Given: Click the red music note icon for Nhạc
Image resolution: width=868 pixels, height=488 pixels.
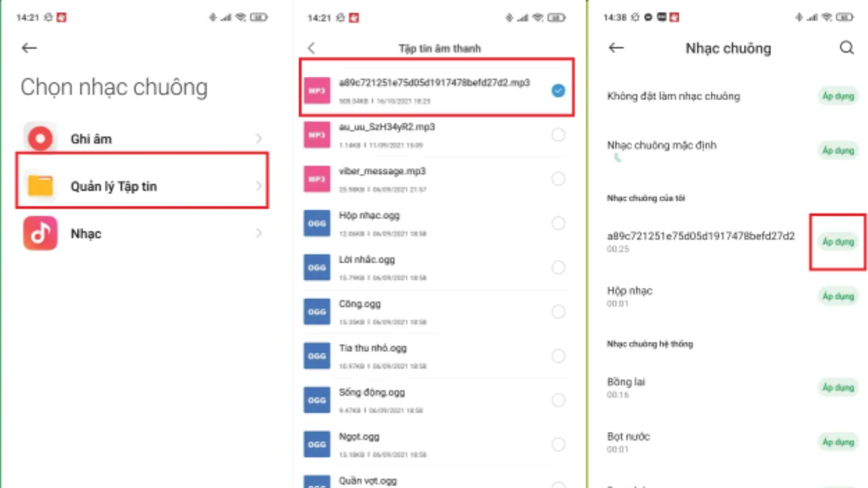Looking at the screenshot, I should pos(39,233).
